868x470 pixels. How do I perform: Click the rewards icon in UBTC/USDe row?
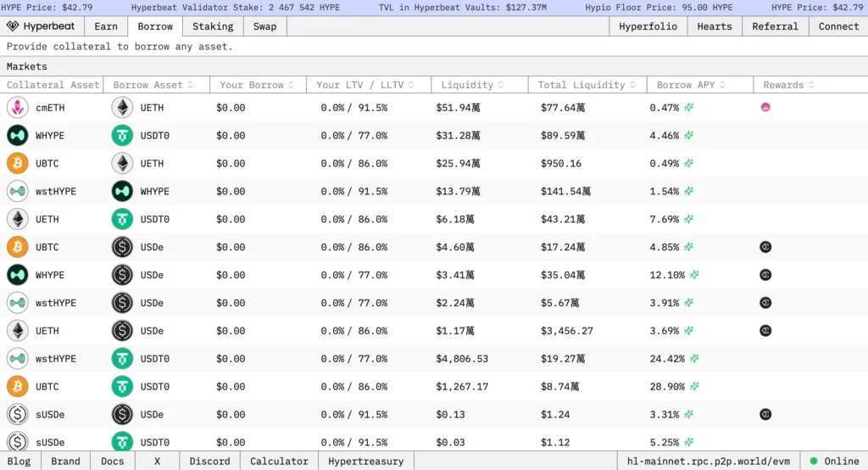tap(765, 247)
